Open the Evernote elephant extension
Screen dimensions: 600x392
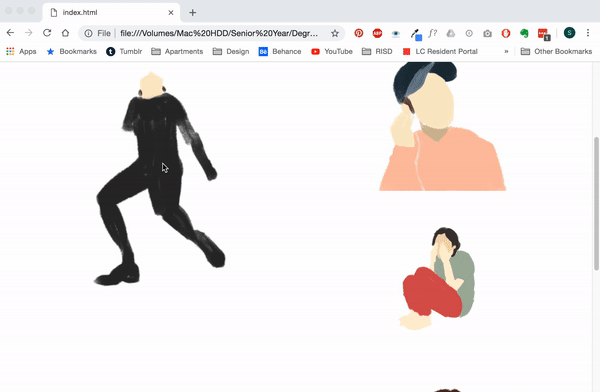524,33
